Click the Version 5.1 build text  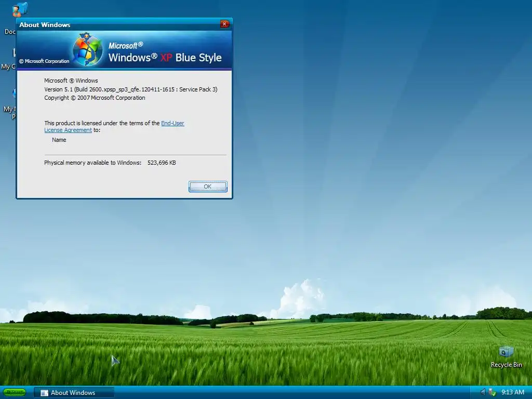pos(130,89)
